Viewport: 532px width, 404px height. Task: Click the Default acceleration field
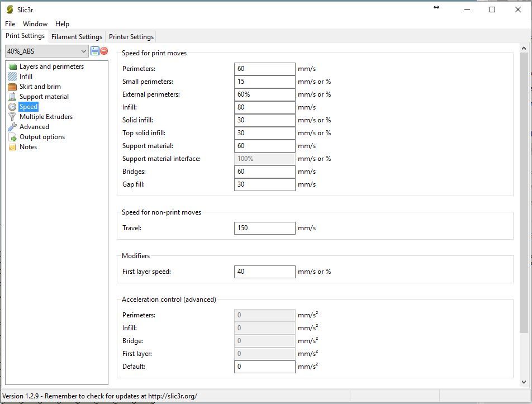(265, 367)
